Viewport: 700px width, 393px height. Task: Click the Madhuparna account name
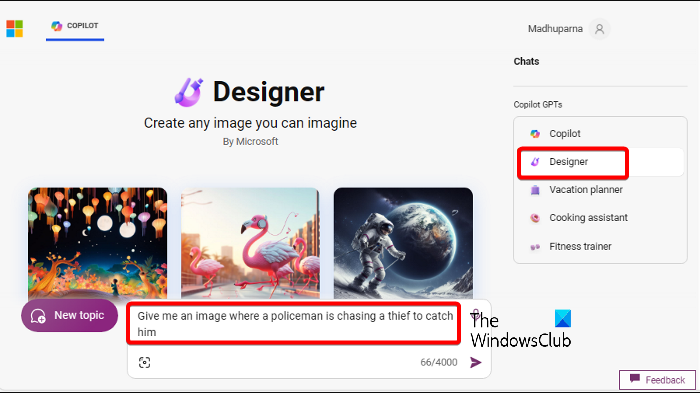(555, 29)
